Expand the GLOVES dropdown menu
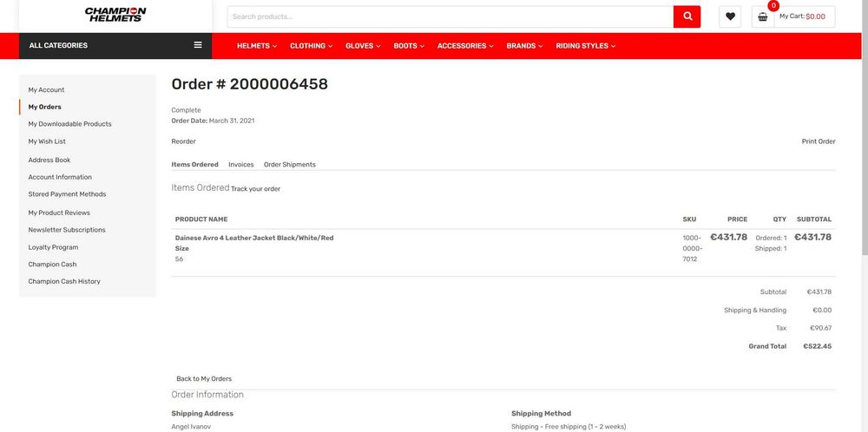This screenshot has width=868, height=432. pyautogui.click(x=363, y=46)
